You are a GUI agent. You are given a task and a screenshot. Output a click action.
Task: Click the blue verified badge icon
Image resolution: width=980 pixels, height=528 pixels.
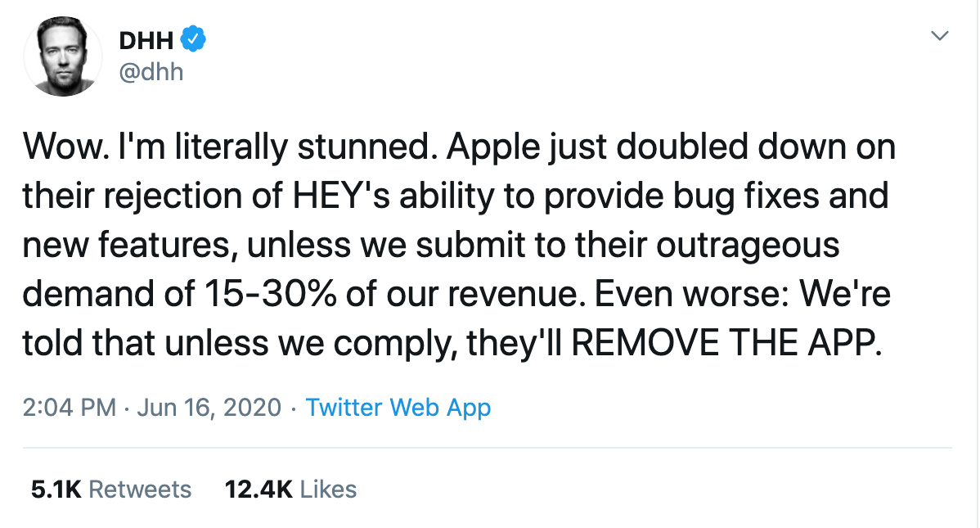tap(193, 39)
